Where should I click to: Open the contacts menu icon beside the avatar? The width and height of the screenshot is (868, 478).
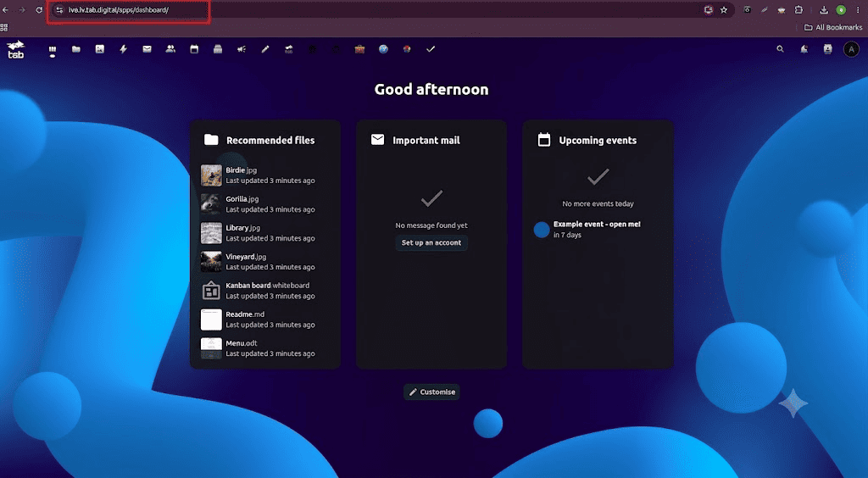pos(827,49)
